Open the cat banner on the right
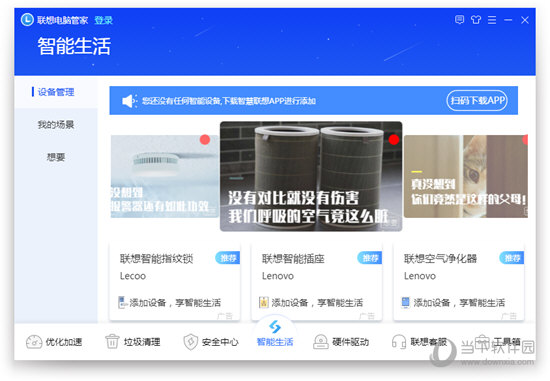This screenshot has width=550, height=381. tap(466, 176)
